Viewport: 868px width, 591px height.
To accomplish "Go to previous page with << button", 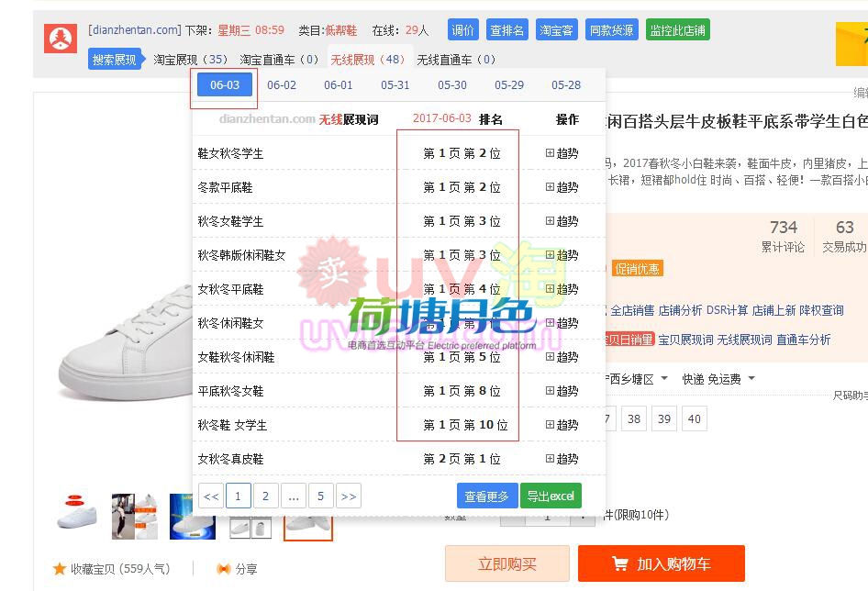I will click(x=211, y=496).
